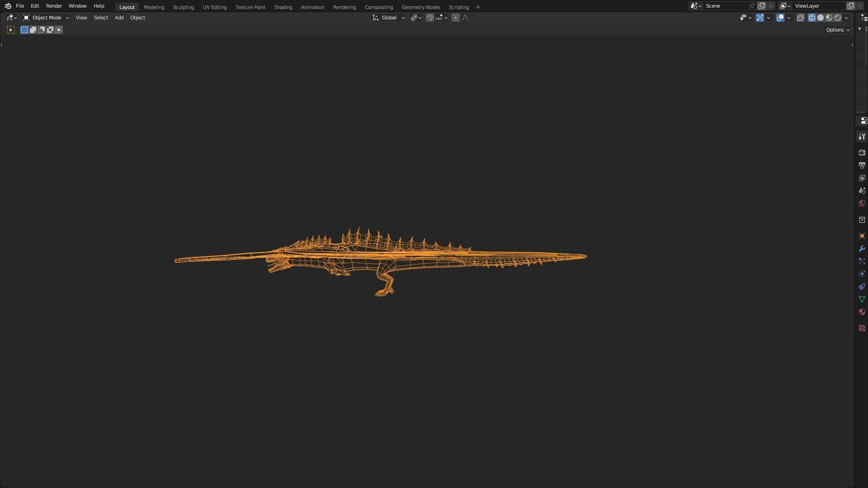868x488 pixels.
Task: Toggle proportional editing
Action: (456, 18)
